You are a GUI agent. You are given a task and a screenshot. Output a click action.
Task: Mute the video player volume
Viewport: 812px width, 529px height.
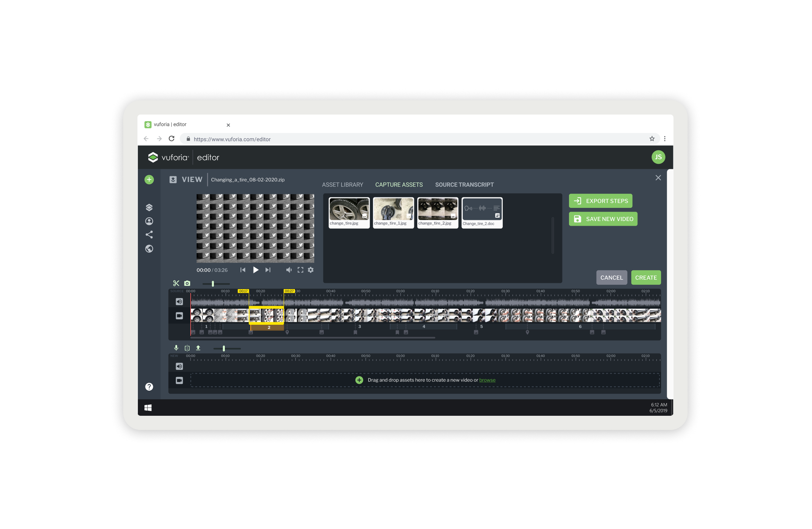(289, 270)
